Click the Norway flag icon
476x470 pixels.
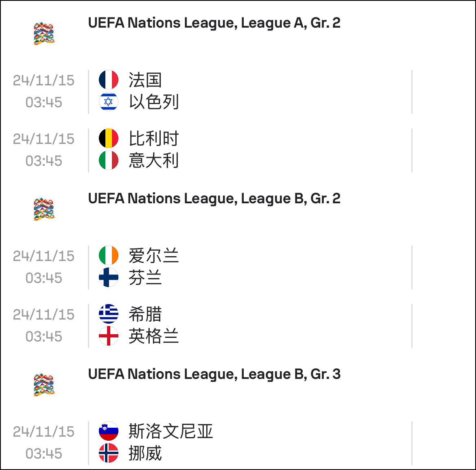(109, 453)
